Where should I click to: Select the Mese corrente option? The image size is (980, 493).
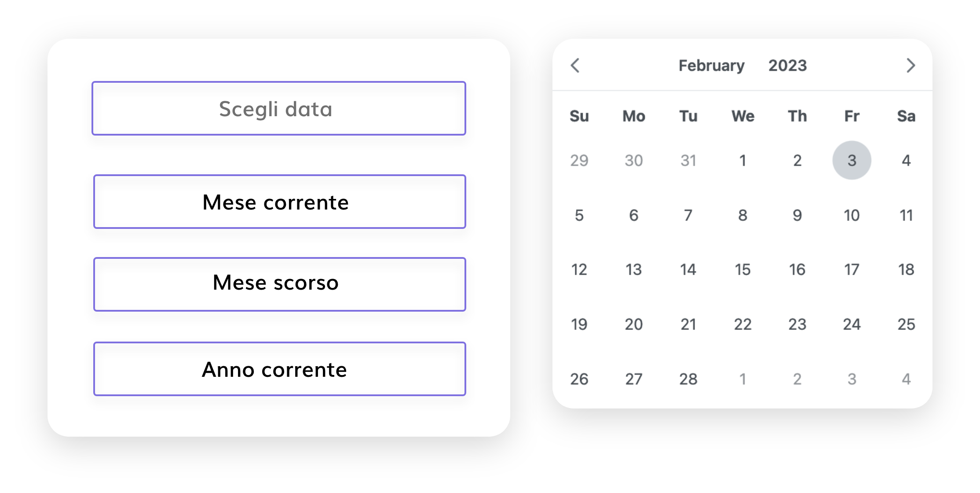(x=279, y=202)
